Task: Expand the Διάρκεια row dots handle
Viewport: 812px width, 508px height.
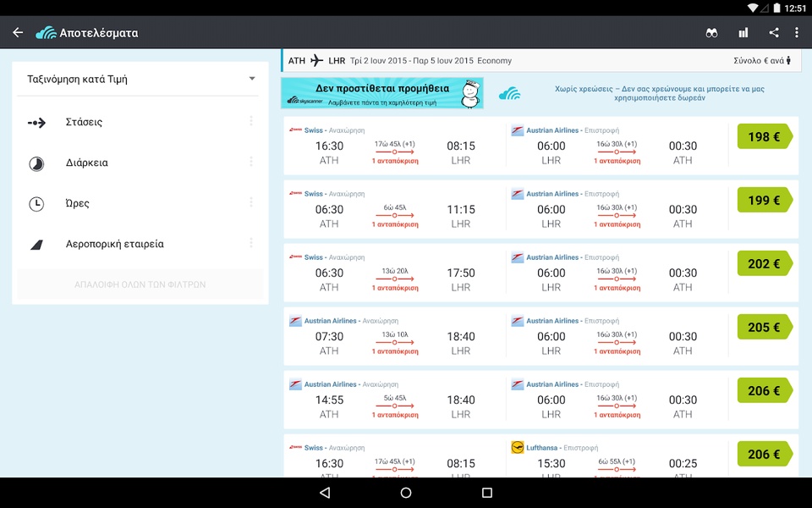Action: [x=251, y=162]
